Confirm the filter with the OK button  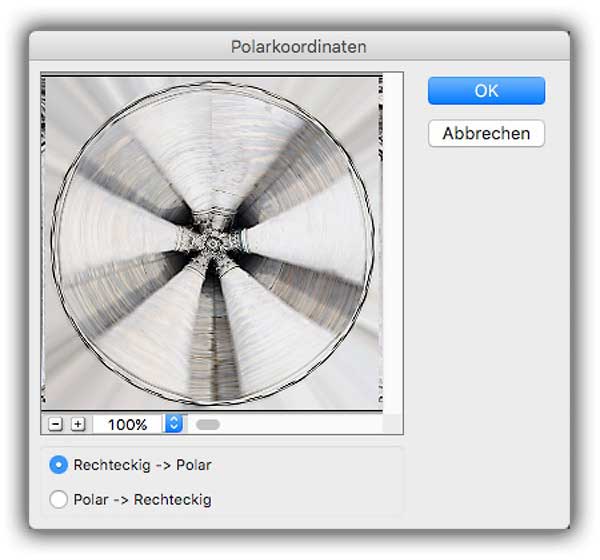pos(486,91)
